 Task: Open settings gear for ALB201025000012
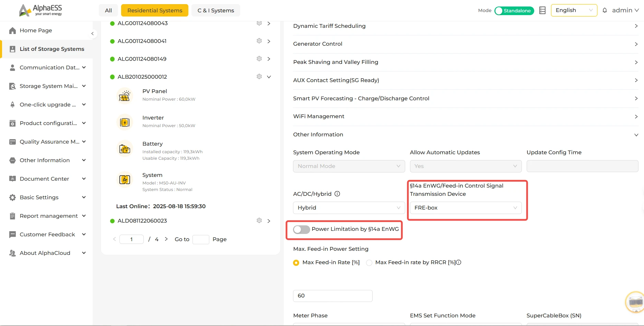[x=259, y=77]
